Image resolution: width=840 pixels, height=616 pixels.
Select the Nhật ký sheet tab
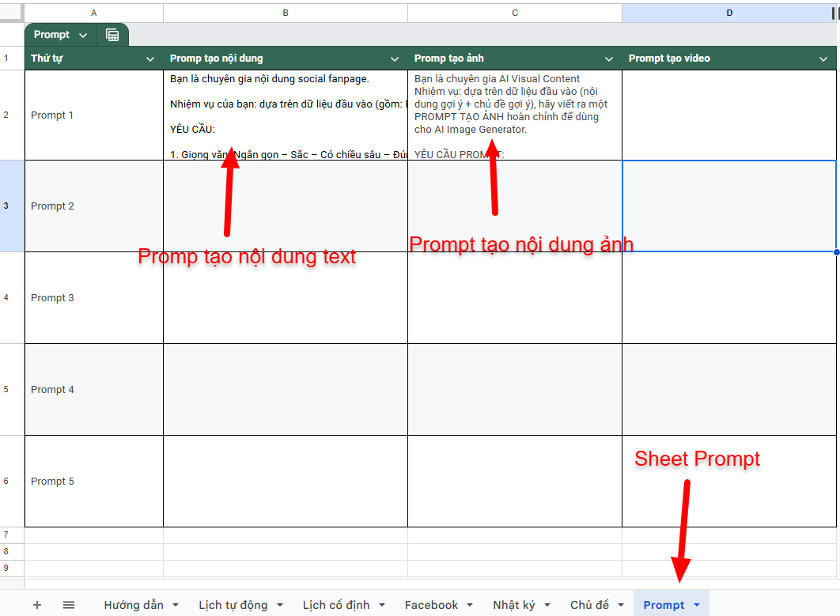coord(513,605)
